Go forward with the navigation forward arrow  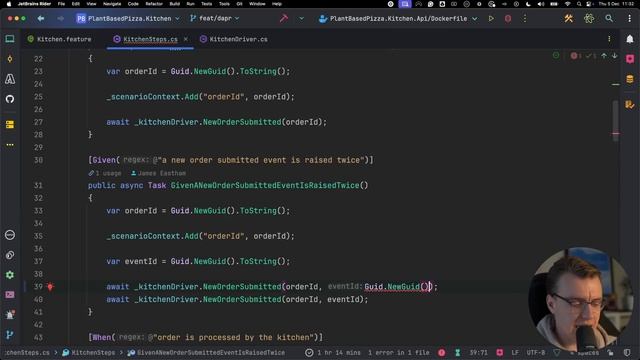[60, 18]
